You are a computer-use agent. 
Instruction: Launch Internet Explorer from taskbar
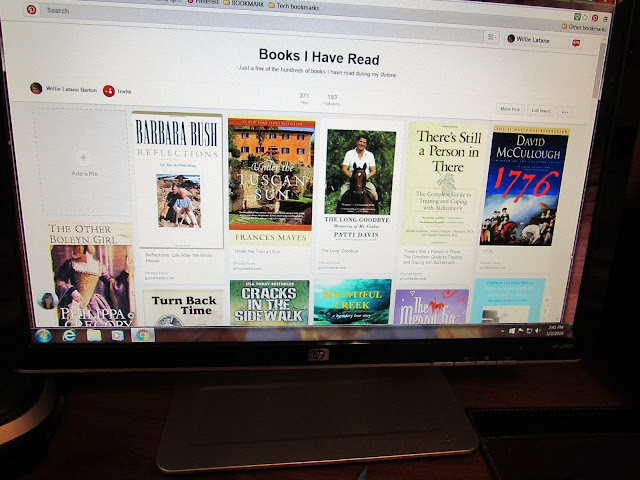point(69,336)
